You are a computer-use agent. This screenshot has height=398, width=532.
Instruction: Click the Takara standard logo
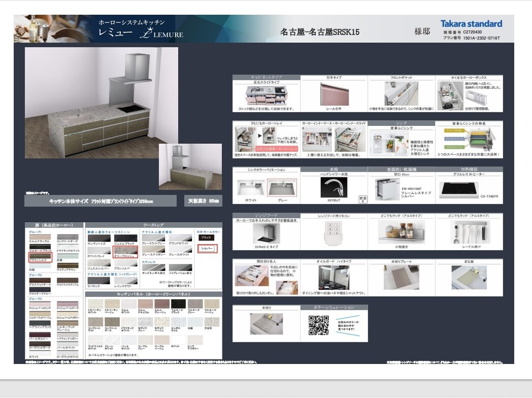point(471,24)
